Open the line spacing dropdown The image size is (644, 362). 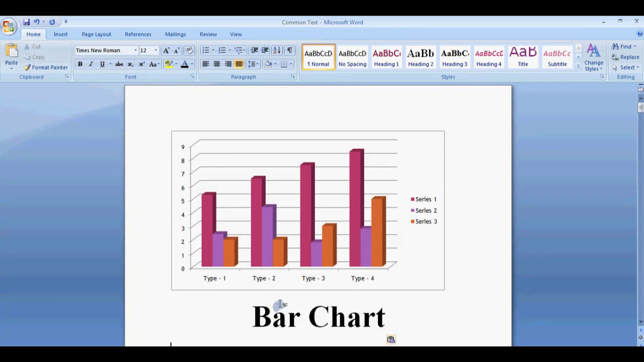point(253,64)
